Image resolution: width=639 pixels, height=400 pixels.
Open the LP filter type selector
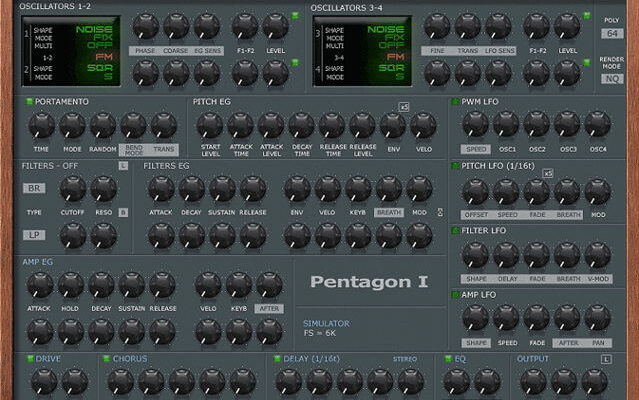pos(35,235)
